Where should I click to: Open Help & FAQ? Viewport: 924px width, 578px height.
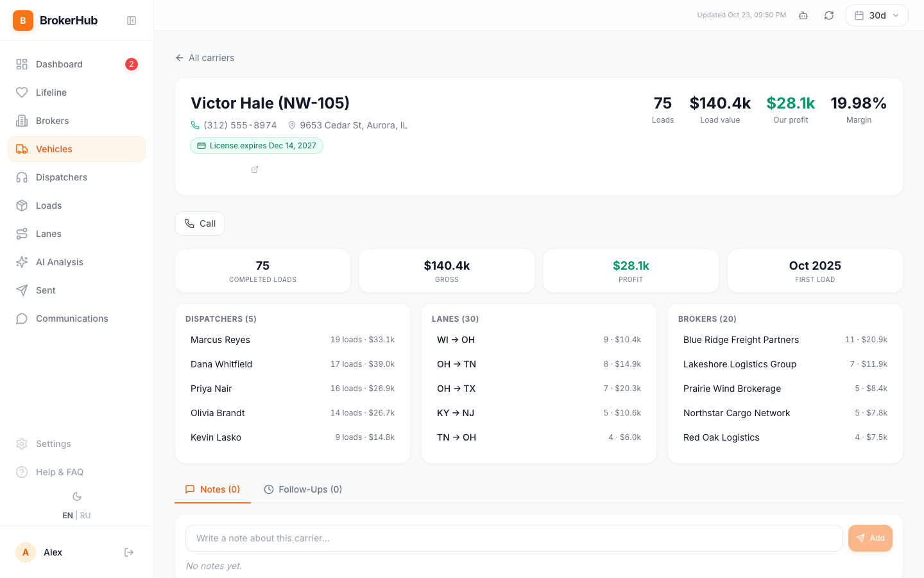[x=77, y=472]
